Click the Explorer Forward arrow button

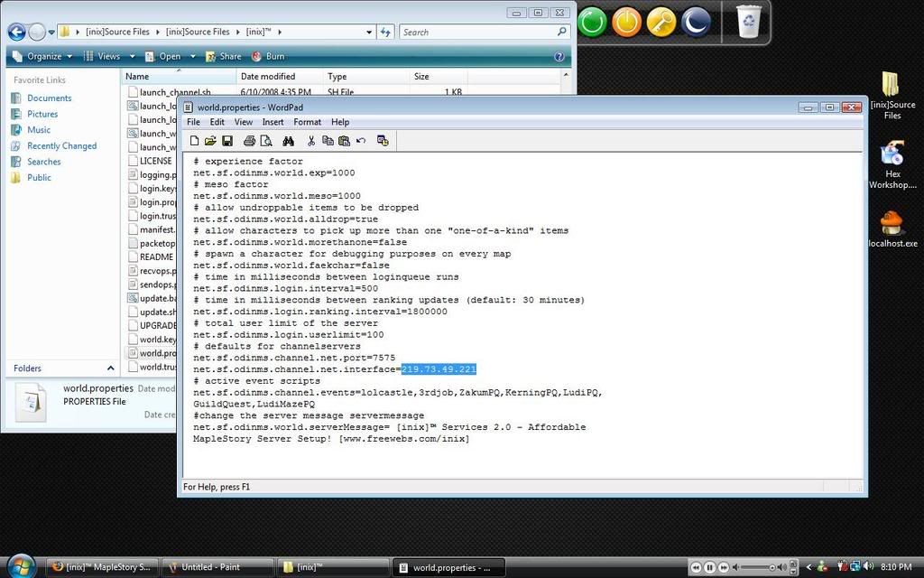[37, 32]
